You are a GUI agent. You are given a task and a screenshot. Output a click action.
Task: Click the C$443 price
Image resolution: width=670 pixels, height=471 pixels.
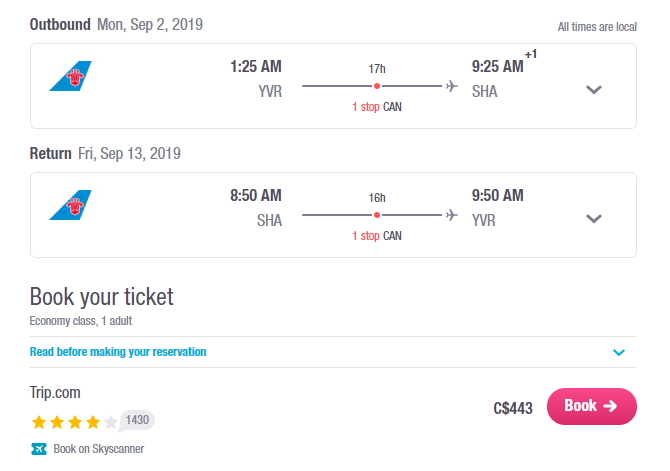pyautogui.click(x=513, y=408)
